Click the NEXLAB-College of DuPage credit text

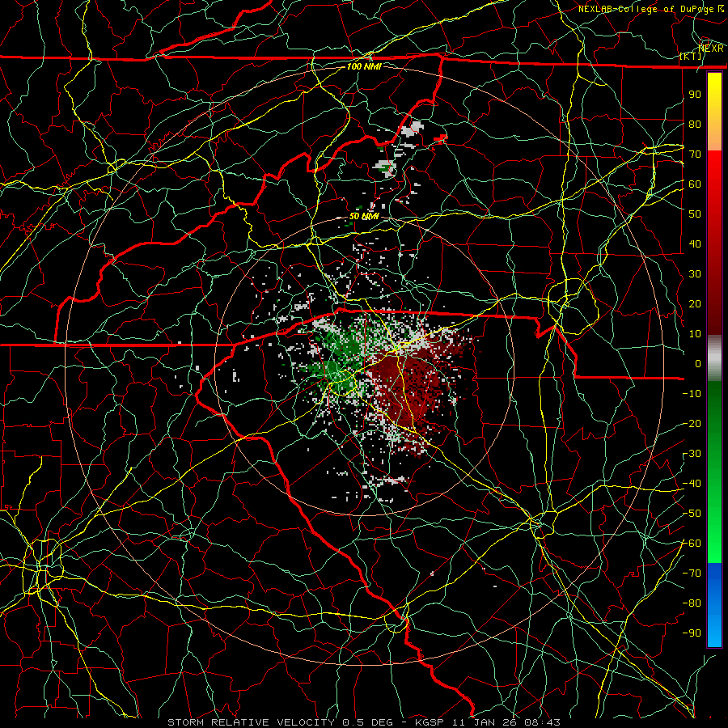pos(650,8)
